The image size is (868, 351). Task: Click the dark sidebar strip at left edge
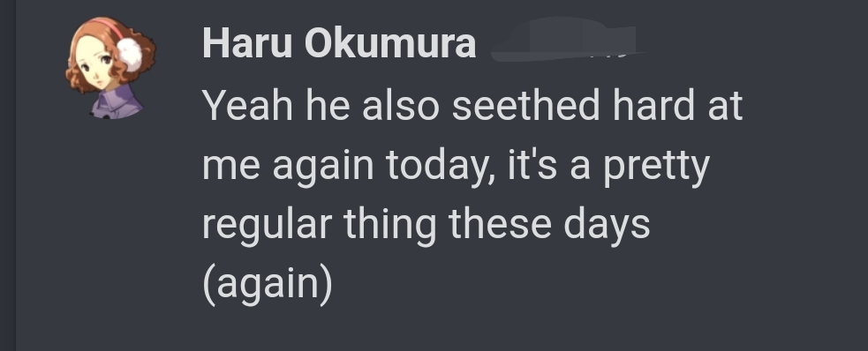coord(8,175)
